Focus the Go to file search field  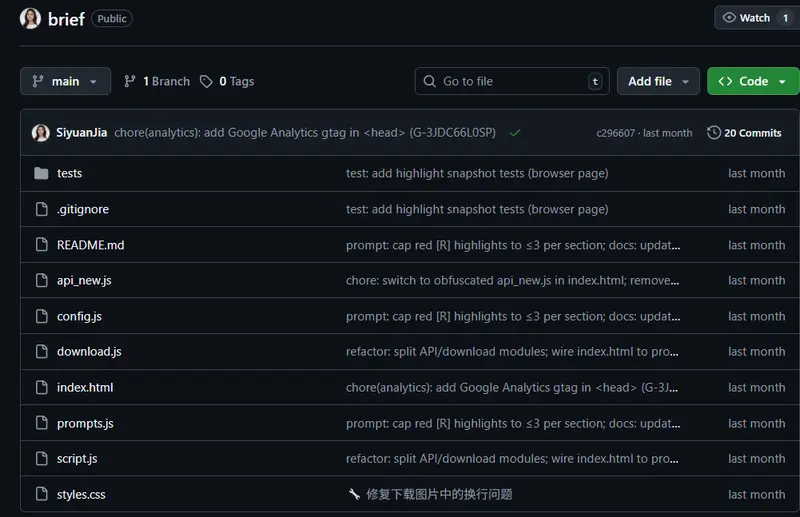tap(510, 81)
